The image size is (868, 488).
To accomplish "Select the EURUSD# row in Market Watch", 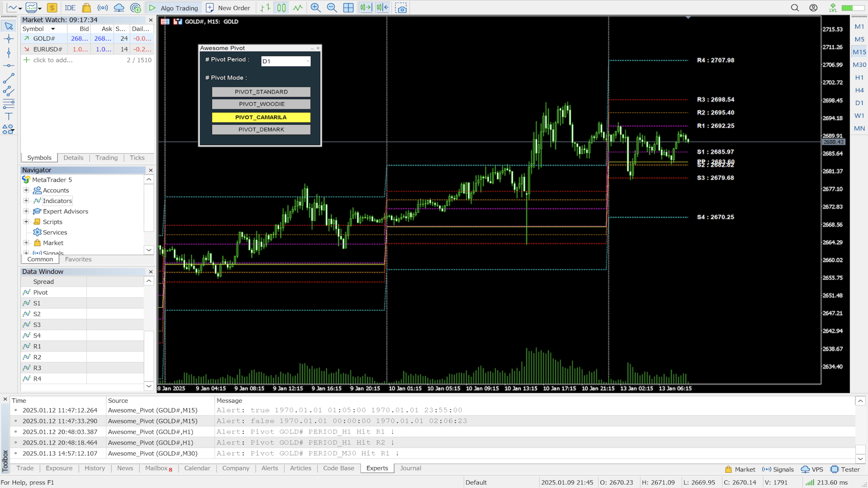I will (88, 49).
